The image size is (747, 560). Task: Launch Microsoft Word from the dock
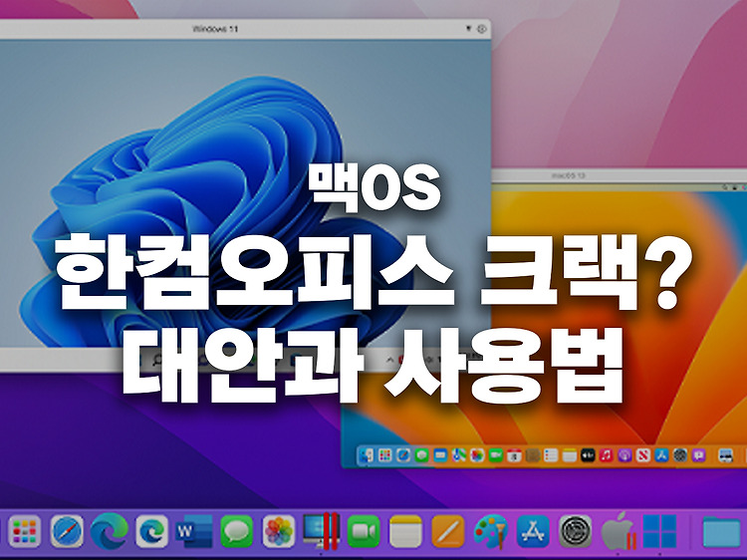pyautogui.click(x=194, y=531)
